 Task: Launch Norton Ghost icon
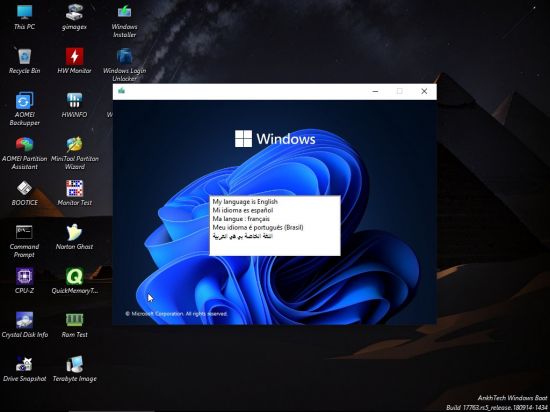[x=74, y=237]
